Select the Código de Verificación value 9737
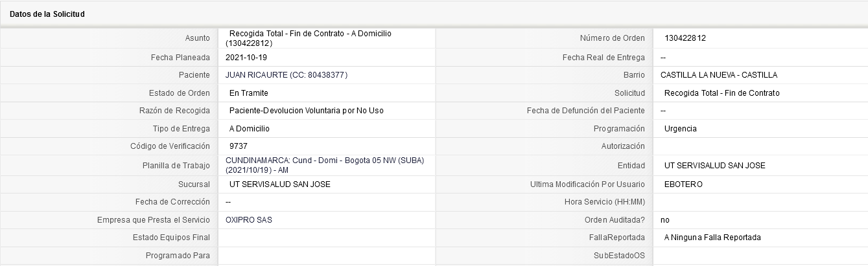The height and width of the screenshot is (266, 868). pyautogui.click(x=238, y=146)
